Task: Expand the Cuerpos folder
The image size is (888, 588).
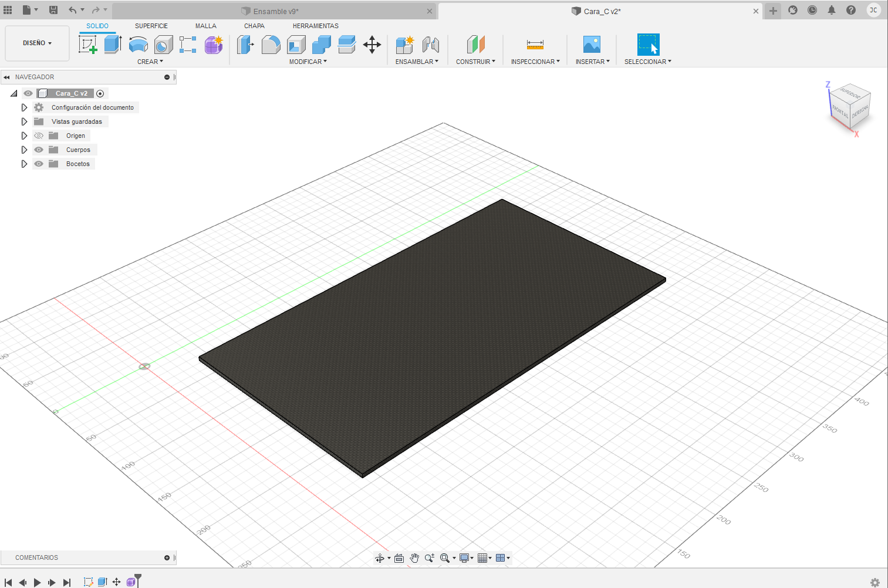Action: tap(24, 150)
